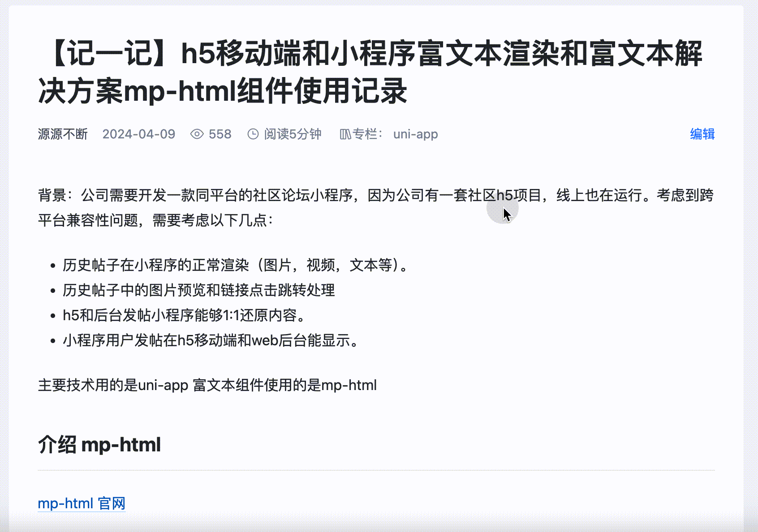
Task: Click the 主要技术 uni-app paragraph
Action: 207,385
